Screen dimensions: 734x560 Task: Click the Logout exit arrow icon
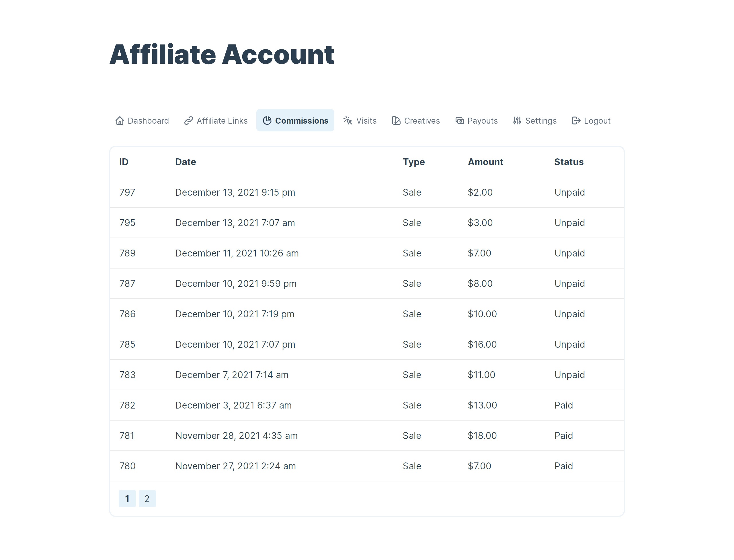576,121
